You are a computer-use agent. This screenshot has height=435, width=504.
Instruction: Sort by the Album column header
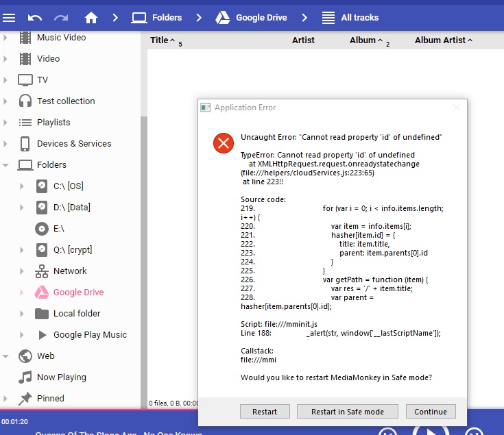pyautogui.click(x=363, y=40)
